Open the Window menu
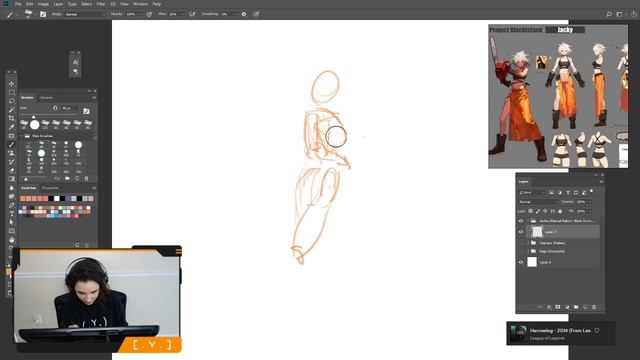 coord(140,4)
